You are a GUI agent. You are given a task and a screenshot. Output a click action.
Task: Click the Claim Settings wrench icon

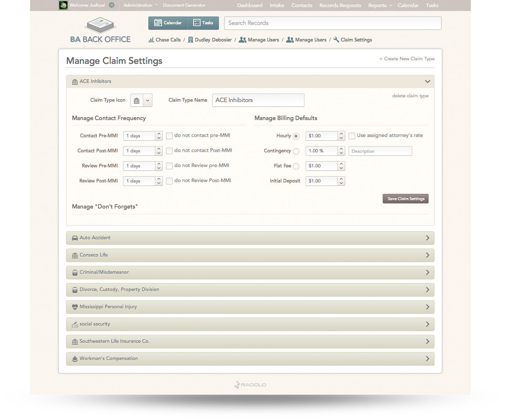[x=336, y=40]
